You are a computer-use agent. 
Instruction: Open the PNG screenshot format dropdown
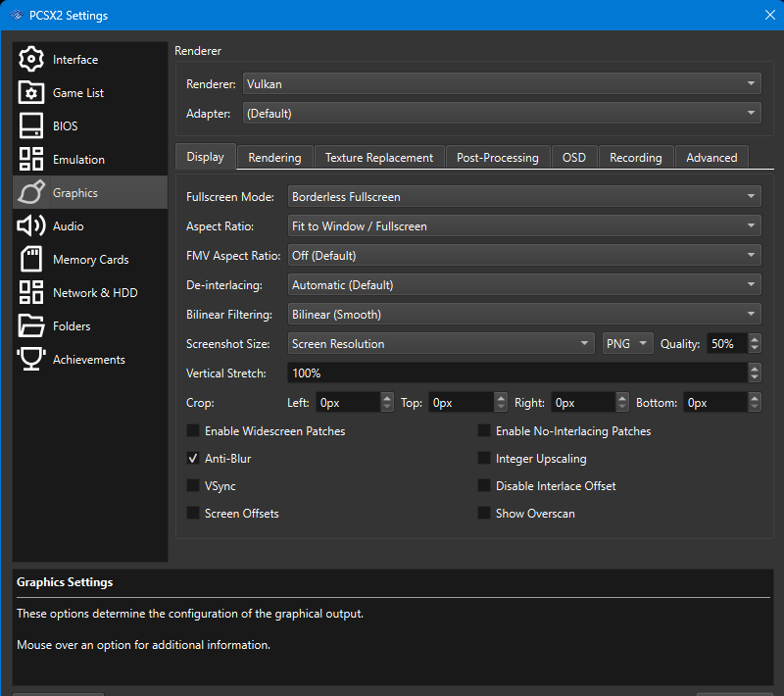click(x=627, y=343)
